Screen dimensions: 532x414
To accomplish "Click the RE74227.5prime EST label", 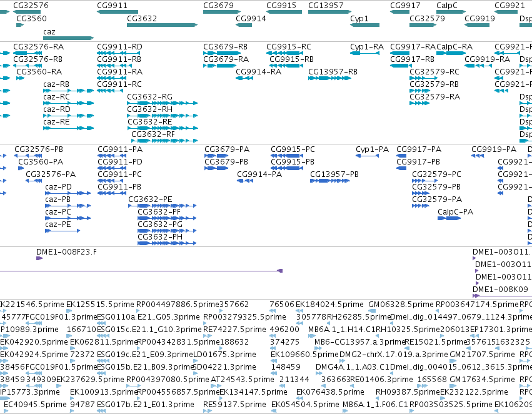I will coord(235,329).
